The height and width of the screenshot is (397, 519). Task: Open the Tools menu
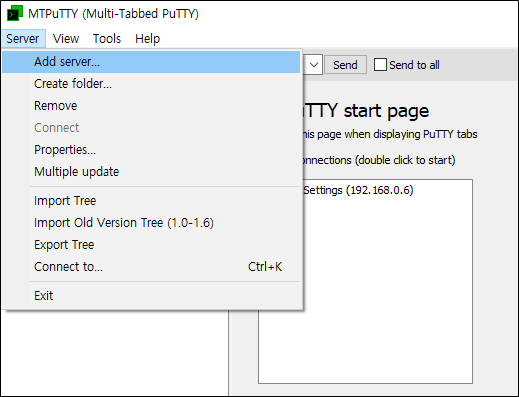(x=107, y=39)
